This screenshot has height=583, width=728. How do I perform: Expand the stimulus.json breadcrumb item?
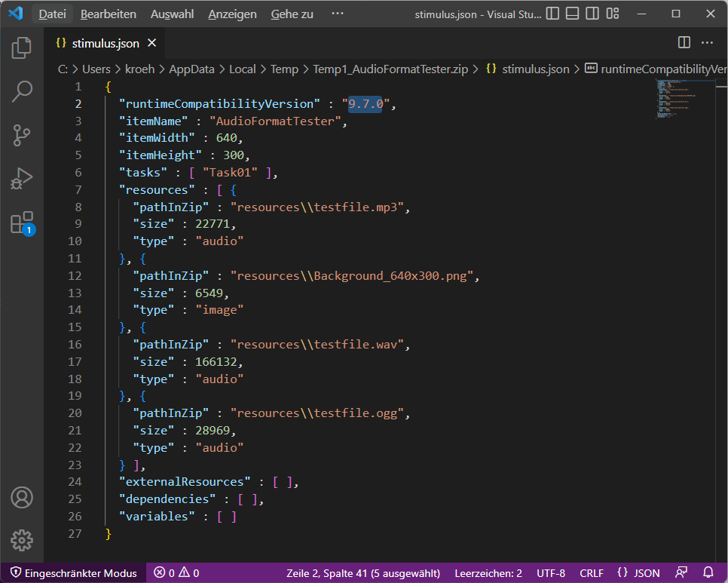pos(535,69)
